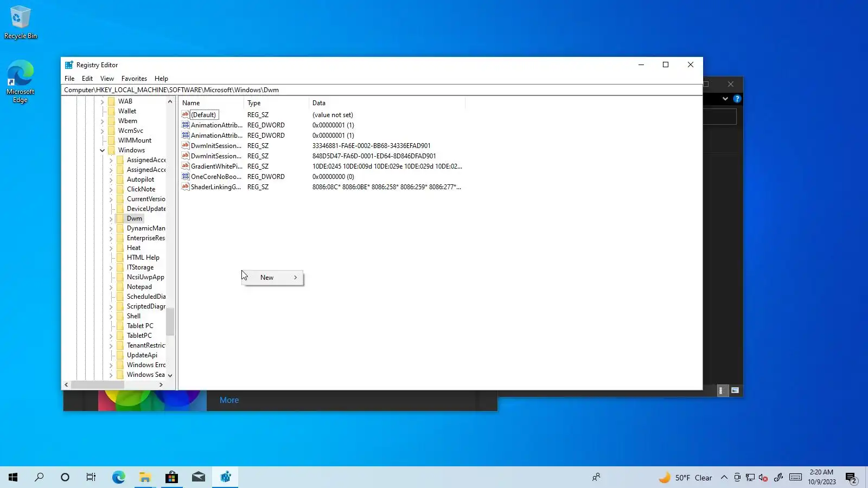Open taskbar Search
The width and height of the screenshot is (868, 488).
click(39, 477)
